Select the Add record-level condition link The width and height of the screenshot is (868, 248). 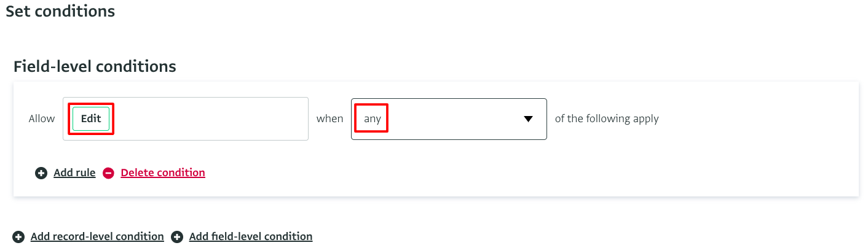97,236
